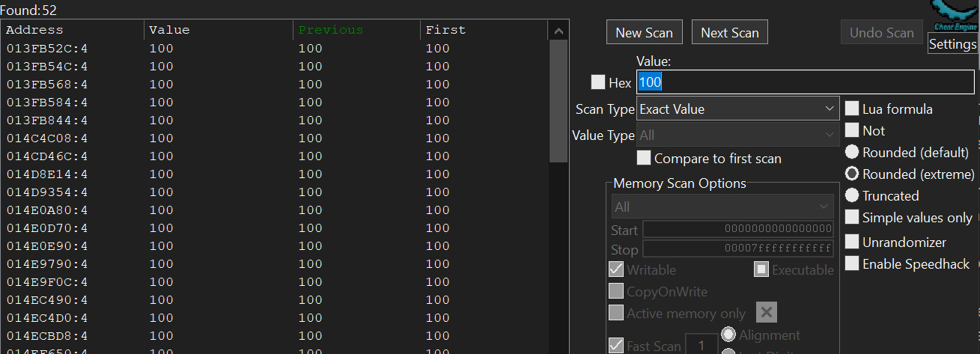Viewport: 980px width, 354px height.
Task: Click the X icon beside Active memory only
Action: pyautogui.click(x=765, y=313)
